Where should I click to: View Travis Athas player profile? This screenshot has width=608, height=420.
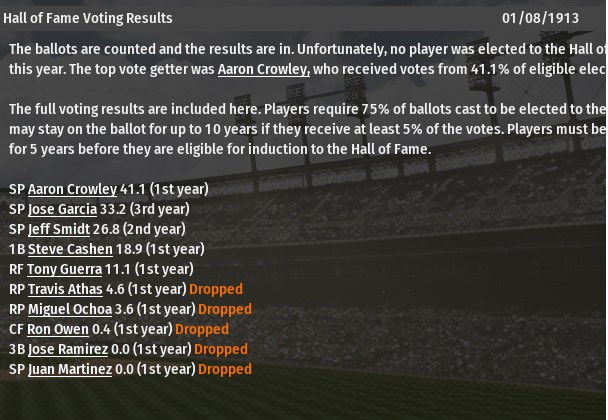[x=65, y=289]
